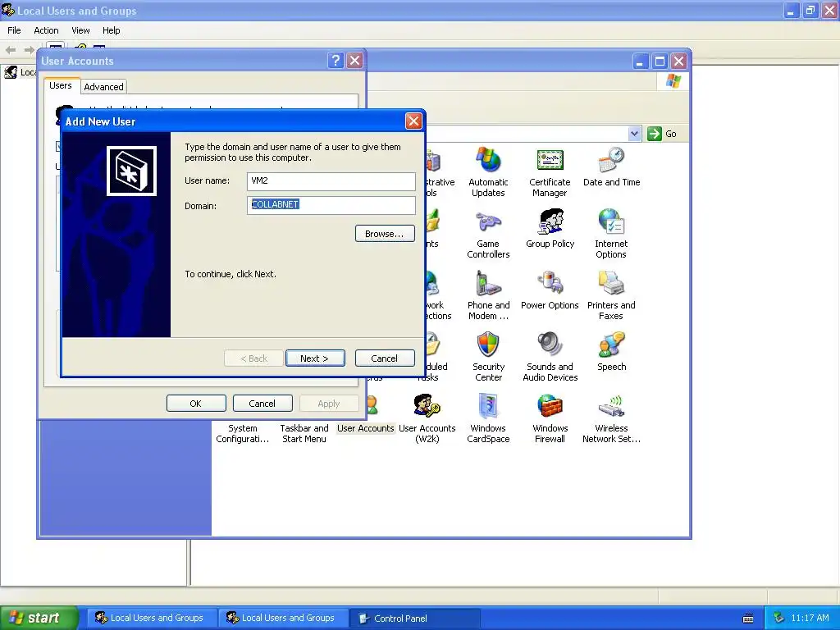Open the Help menu
This screenshot has width=840, height=630.
[x=111, y=30]
